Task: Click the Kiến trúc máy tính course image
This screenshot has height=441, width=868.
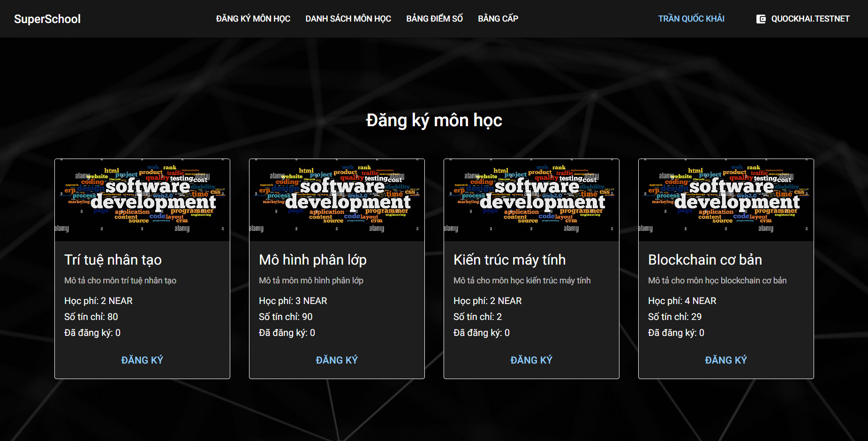Action: (x=531, y=200)
